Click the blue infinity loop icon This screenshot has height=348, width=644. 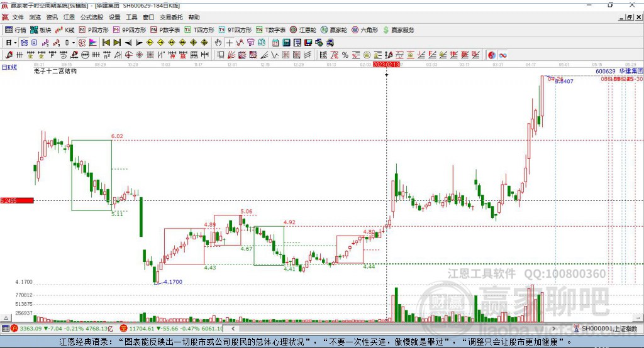(502, 55)
